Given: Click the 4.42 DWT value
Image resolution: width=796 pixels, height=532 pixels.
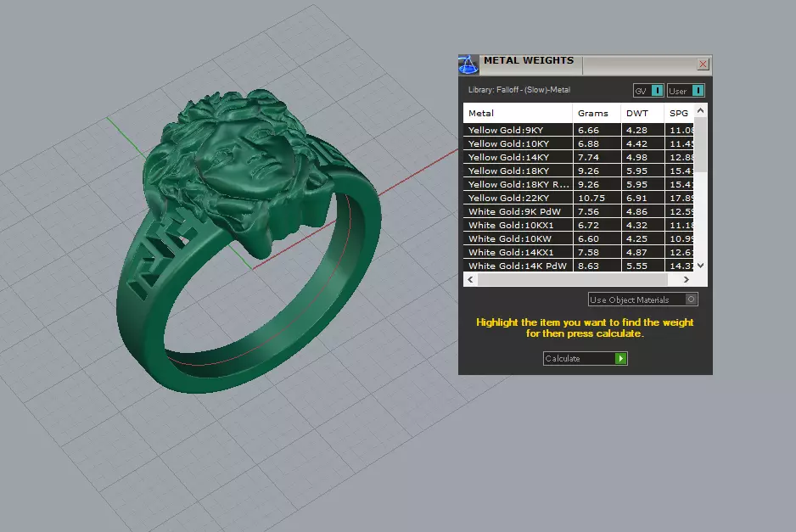Looking at the screenshot, I should click(636, 143).
